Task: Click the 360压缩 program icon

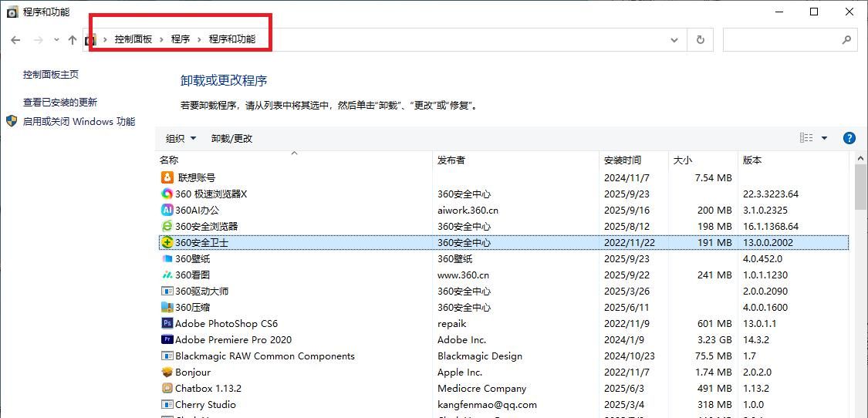Action: click(167, 307)
